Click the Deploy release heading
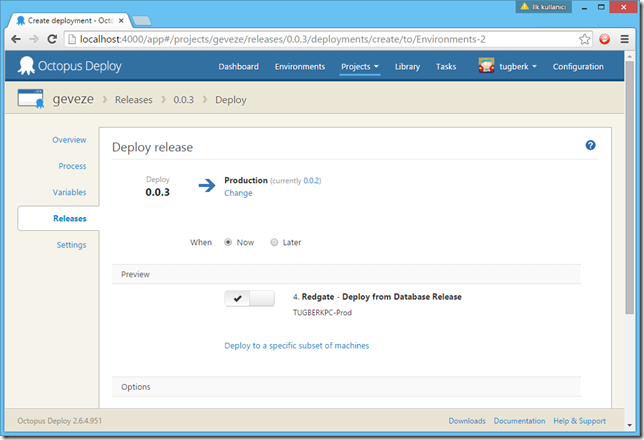 pyautogui.click(x=152, y=147)
